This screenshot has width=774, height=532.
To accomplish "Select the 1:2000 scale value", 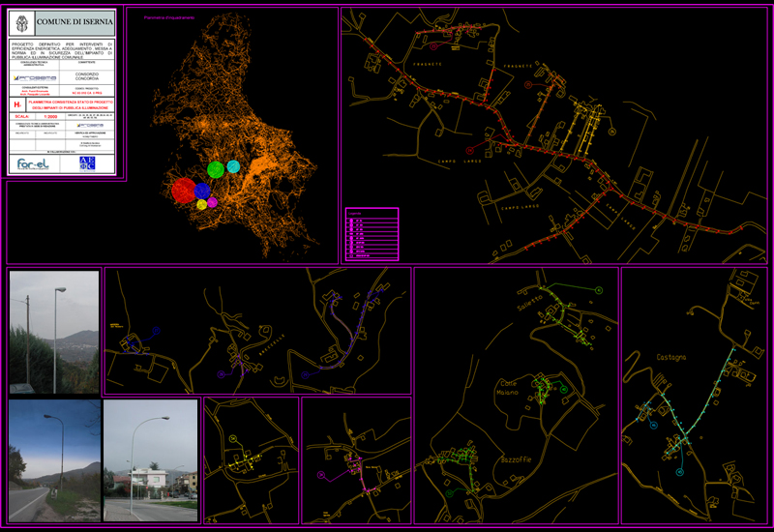I will click(x=50, y=117).
